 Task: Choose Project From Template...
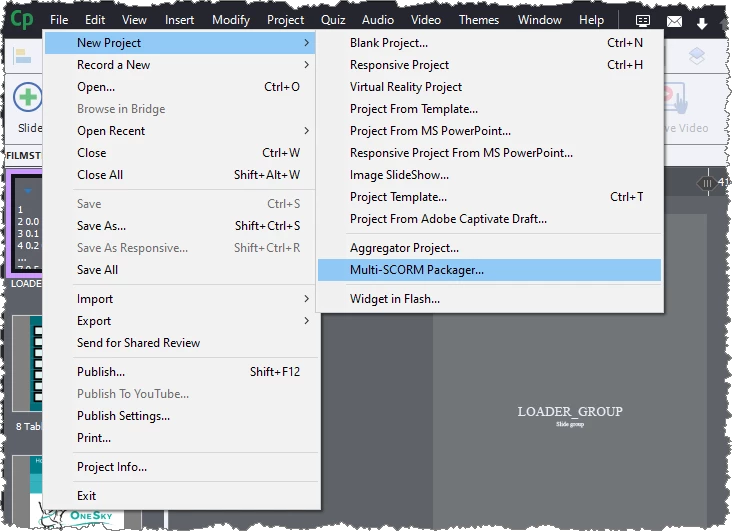click(x=489, y=108)
